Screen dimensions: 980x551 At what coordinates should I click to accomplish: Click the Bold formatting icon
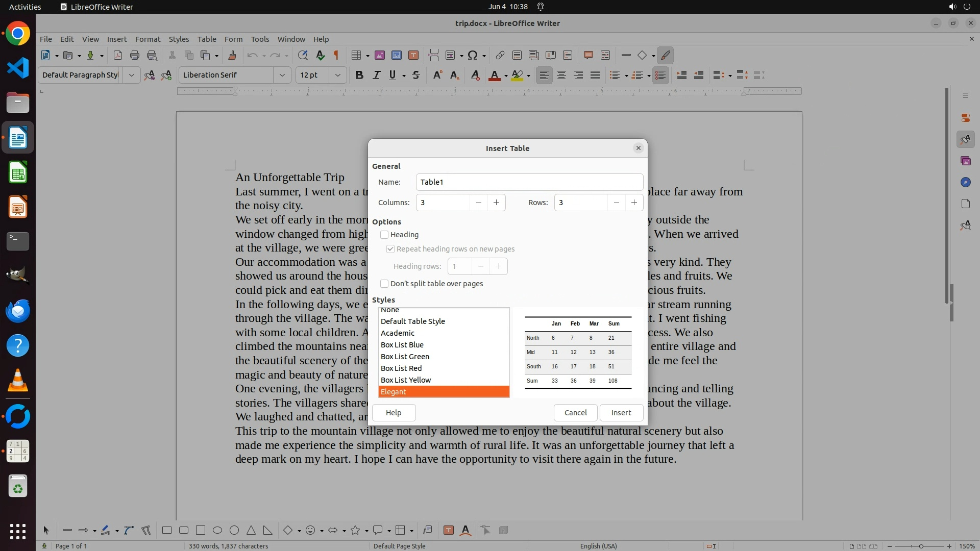359,75
